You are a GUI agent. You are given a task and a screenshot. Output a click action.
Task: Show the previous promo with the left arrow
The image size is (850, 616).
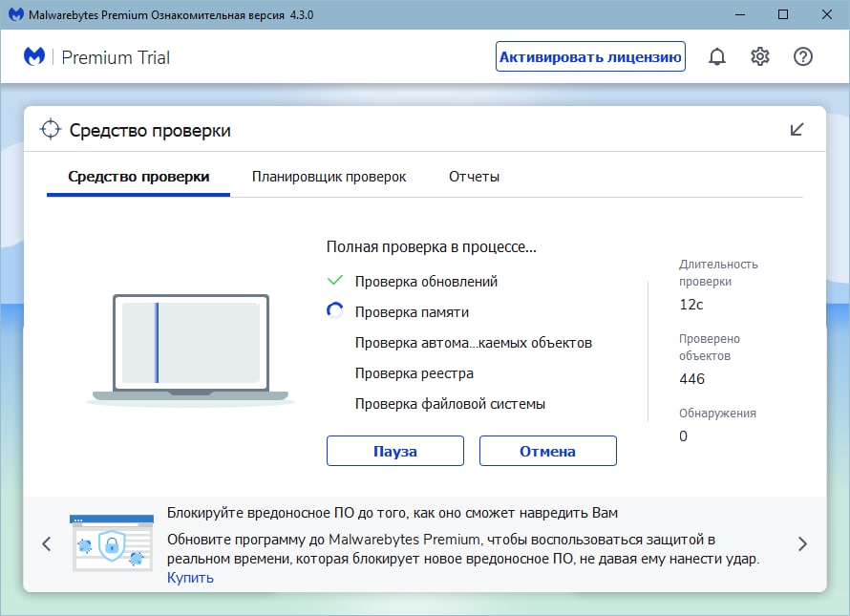[47, 543]
